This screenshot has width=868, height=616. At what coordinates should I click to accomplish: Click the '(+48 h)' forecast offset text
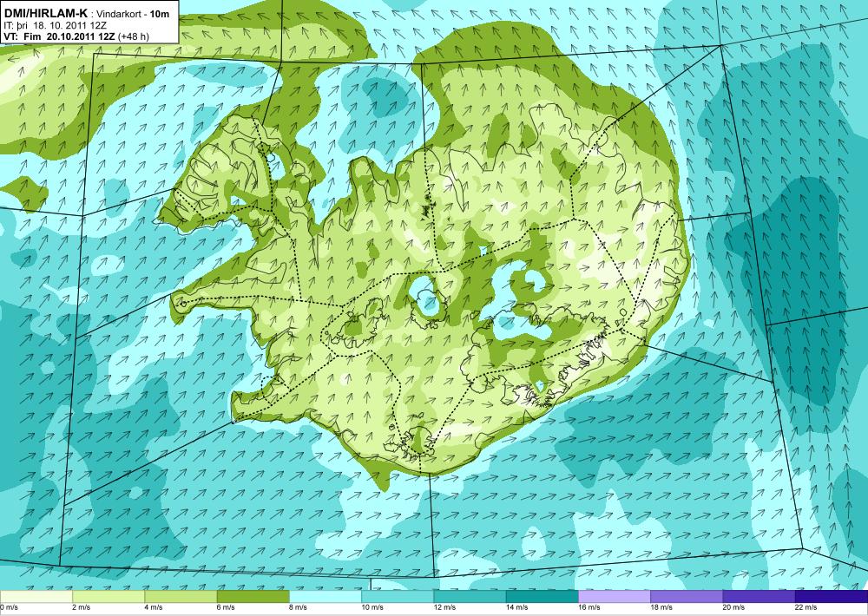coord(132,37)
